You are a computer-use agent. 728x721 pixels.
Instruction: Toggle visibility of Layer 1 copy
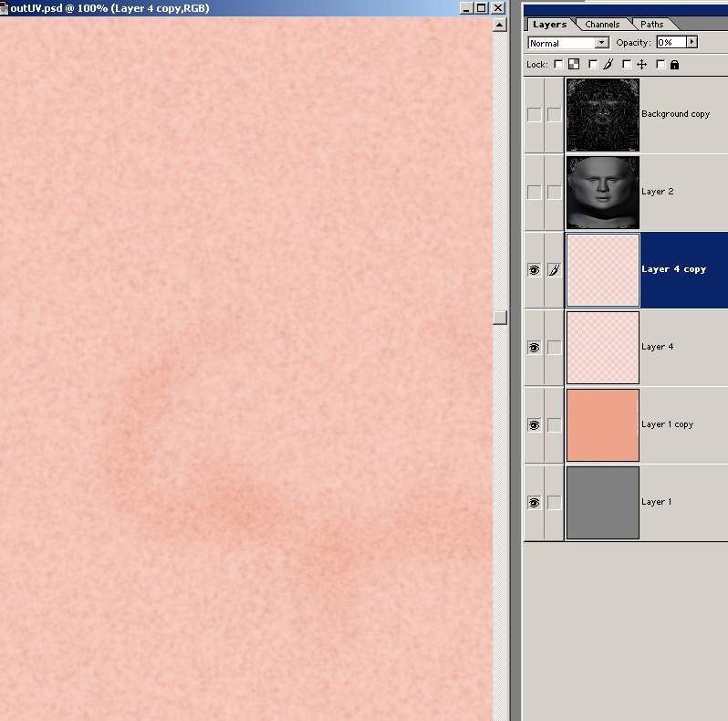pos(534,425)
